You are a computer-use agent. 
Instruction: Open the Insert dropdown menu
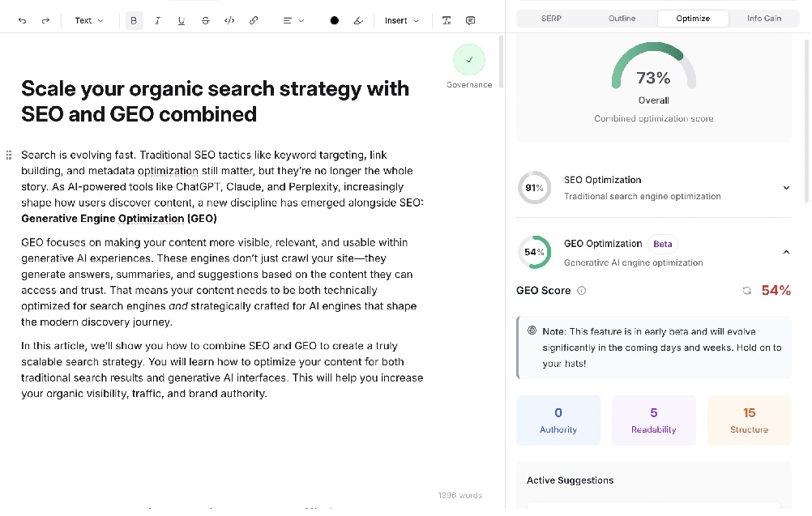(402, 20)
